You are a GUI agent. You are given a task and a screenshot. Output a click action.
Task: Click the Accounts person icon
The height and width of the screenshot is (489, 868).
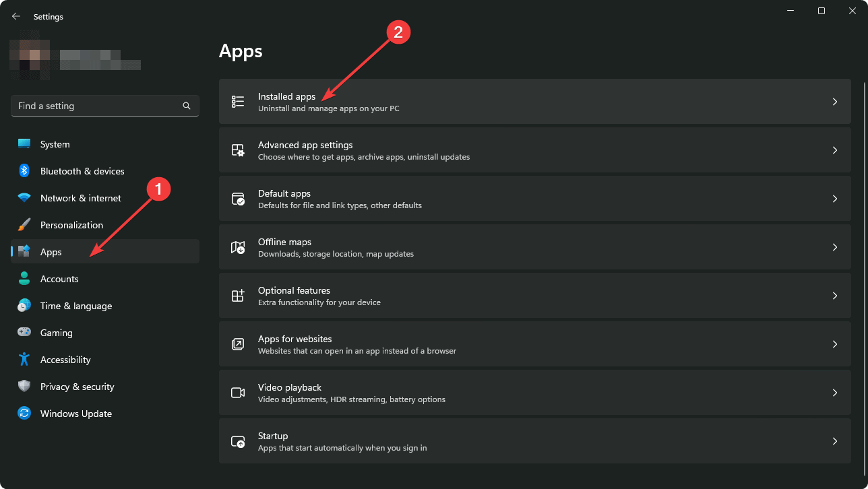point(24,279)
